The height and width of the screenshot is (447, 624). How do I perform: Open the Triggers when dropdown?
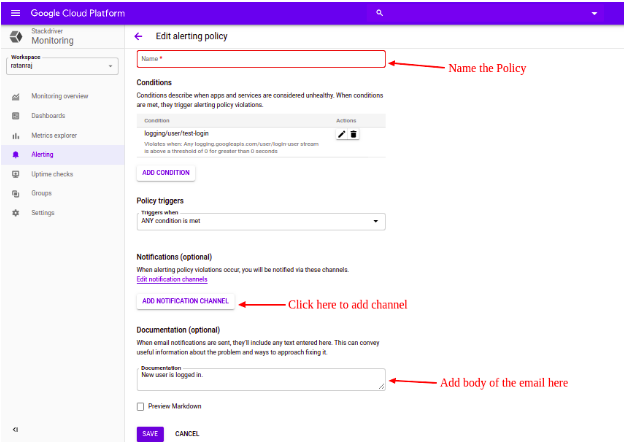click(x=261, y=221)
